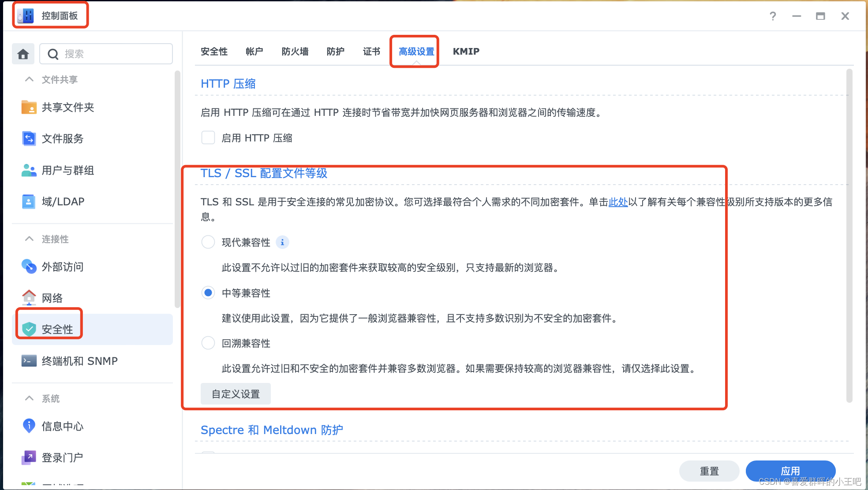Open Terminal and SNMP icon
The image size is (868, 490).
coord(29,361)
